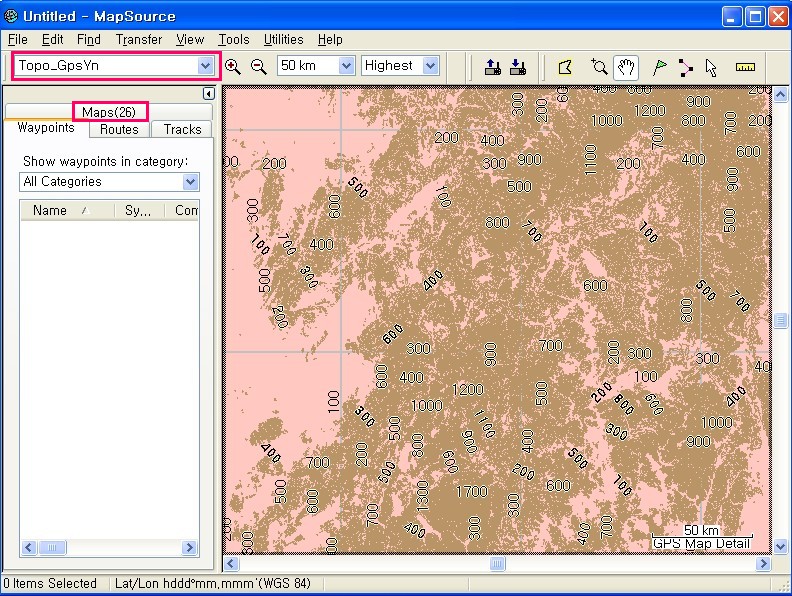Select the Distance/Bearing ruler tool
Viewport: 792px width, 596px height.
click(745, 67)
